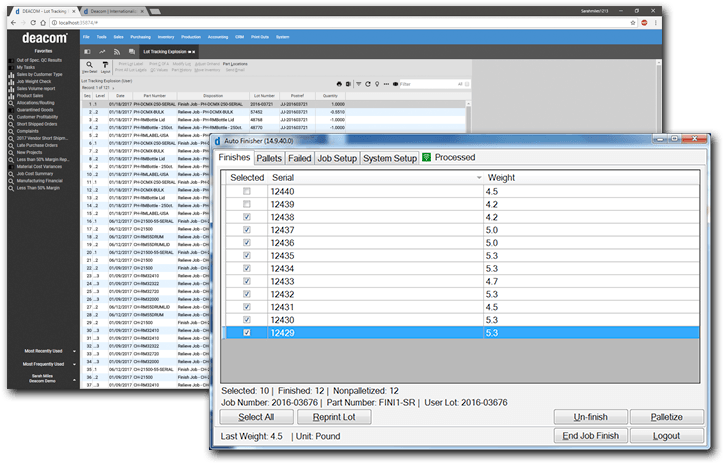This screenshot has width=723, height=463.
Task: Expand the Sarah Miles user menu
Action: pyautogui.click(x=74, y=380)
